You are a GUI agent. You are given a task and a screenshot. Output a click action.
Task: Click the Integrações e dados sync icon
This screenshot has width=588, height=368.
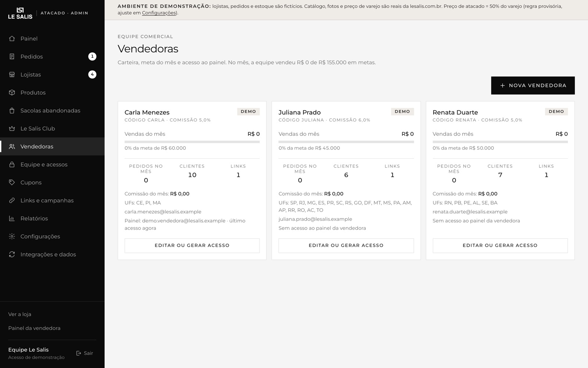click(12, 255)
